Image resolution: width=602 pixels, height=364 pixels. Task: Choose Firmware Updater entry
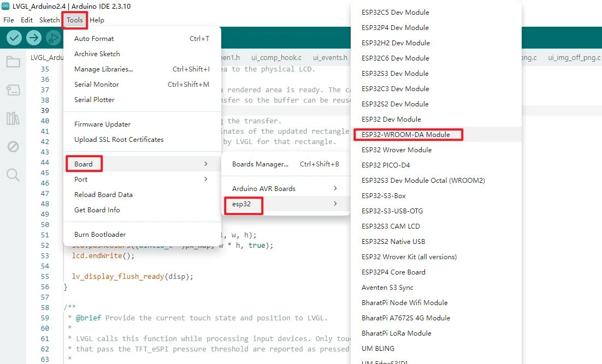point(142,124)
